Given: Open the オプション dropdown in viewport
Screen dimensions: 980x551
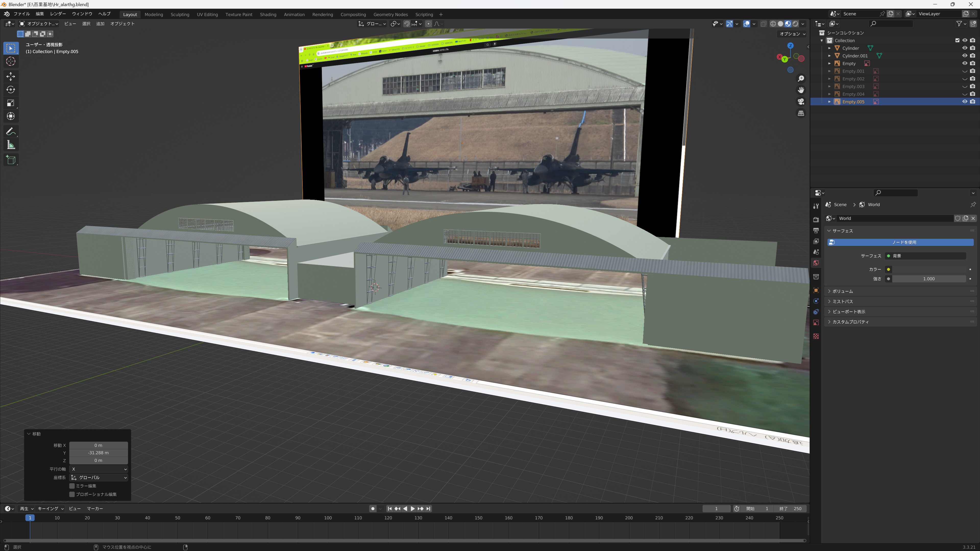Looking at the screenshot, I should [792, 34].
